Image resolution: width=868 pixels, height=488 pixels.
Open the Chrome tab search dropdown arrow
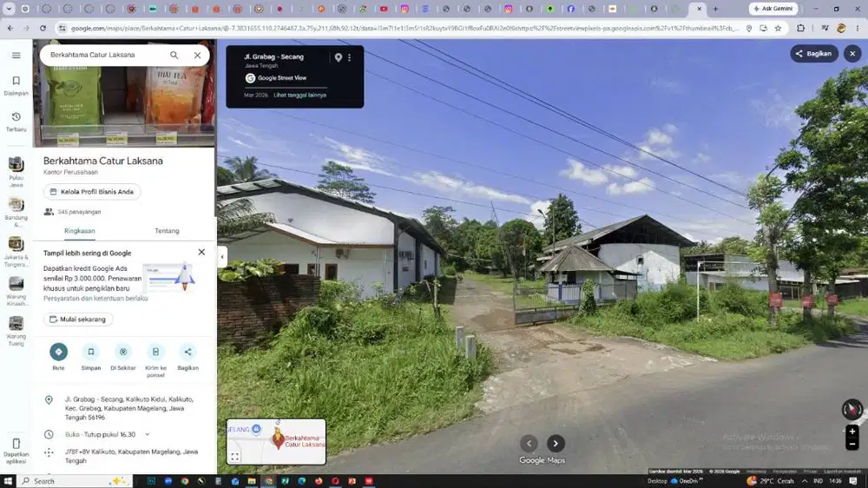(x=9, y=9)
